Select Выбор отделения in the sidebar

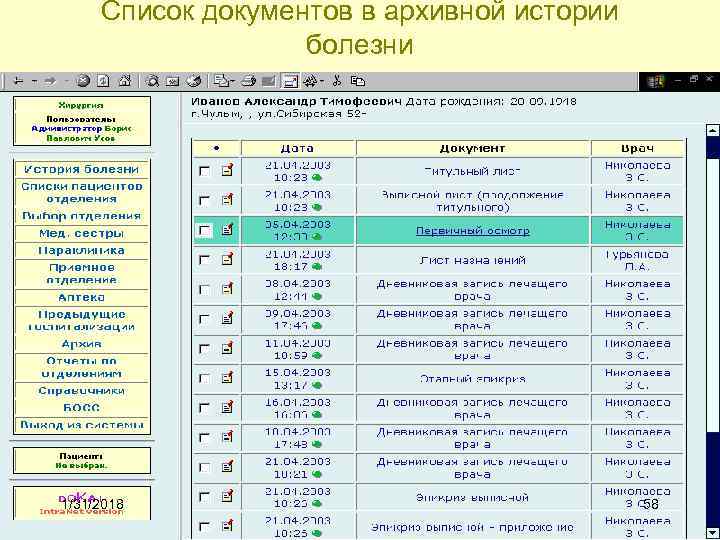point(81,216)
